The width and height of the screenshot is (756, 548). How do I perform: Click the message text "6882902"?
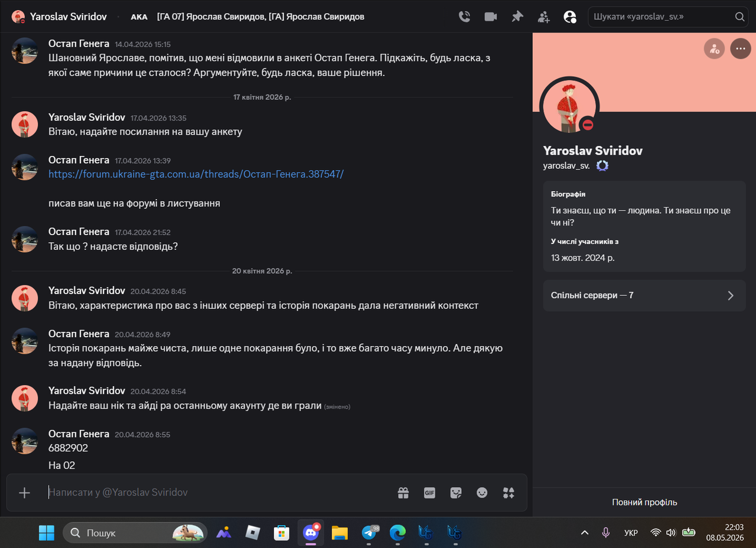[68, 448]
